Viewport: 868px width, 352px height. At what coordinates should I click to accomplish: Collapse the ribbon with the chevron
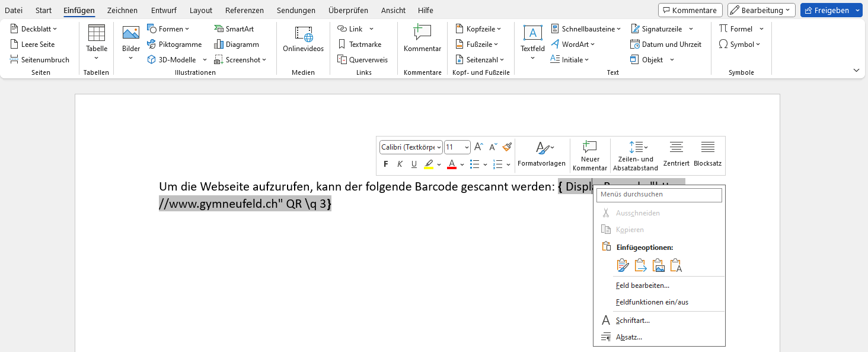point(856,70)
